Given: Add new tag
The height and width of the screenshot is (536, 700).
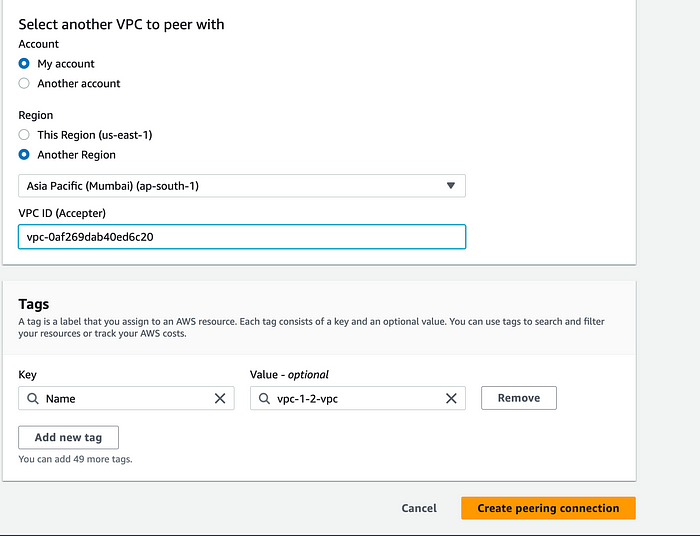Looking at the screenshot, I should tap(68, 437).
